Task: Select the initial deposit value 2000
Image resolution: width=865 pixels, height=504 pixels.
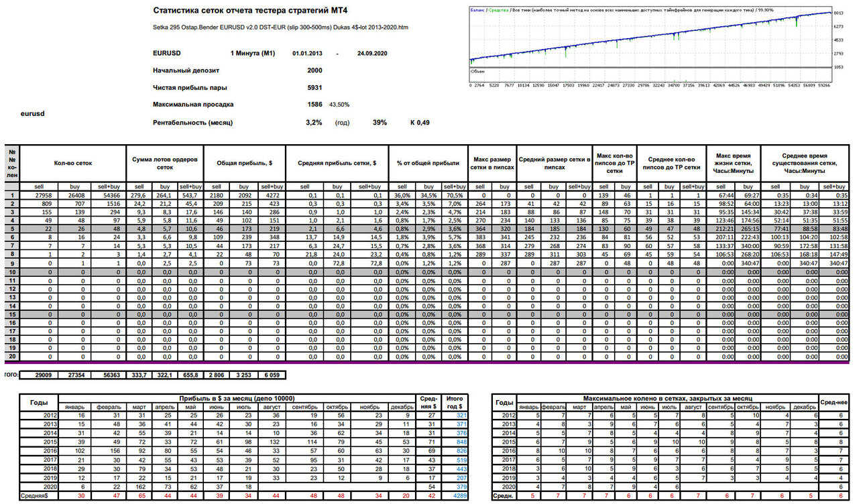Action: (314, 70)
